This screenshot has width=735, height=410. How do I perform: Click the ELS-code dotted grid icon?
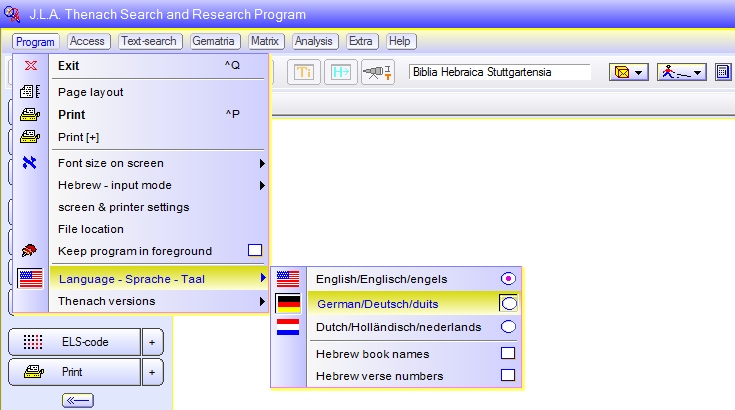click(x=33, y=342)
